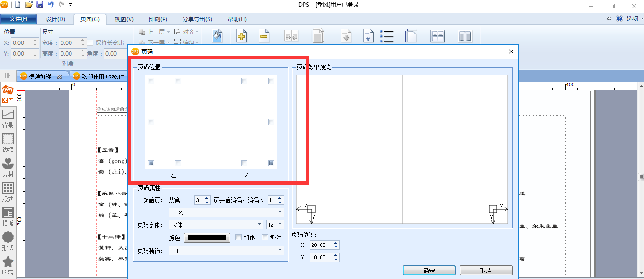Pick the black 颜色 color swatch

tap(207, 237)
